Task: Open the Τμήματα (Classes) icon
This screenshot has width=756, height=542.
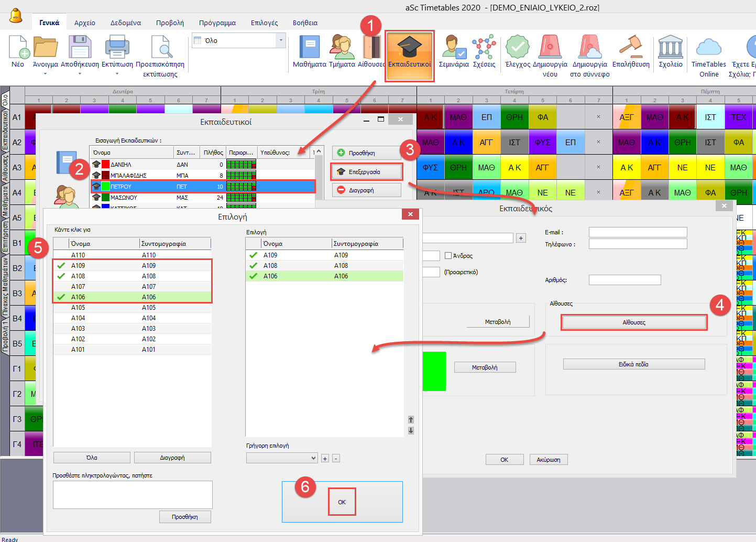Action: point(342,48)
